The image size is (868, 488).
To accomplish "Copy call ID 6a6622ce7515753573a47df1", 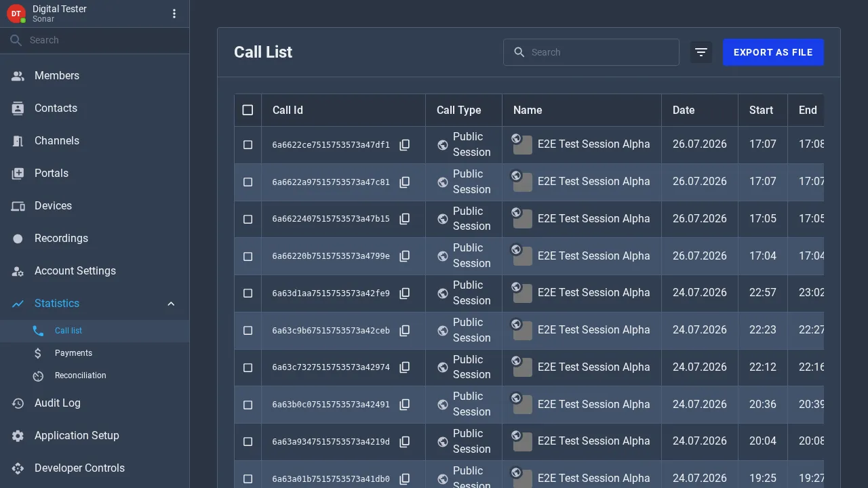I will [x=405, y=145].
